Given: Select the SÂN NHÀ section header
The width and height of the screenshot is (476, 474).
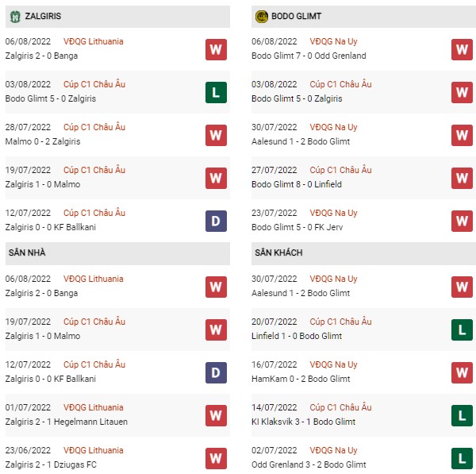Looking at the screenshot, I should tap(117, 253).
